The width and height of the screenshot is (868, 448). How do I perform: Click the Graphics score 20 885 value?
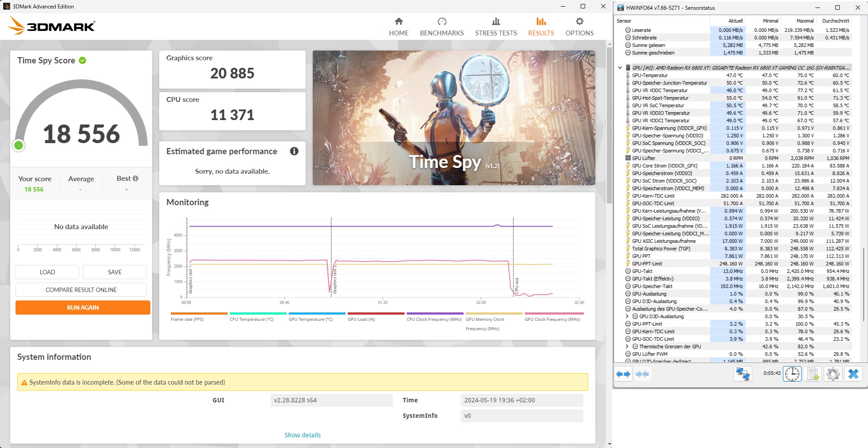coord(232,74)
